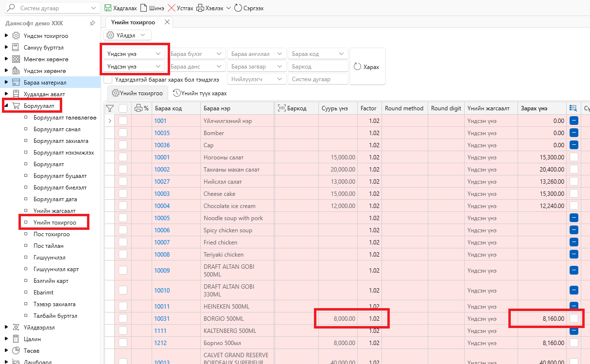The height and width of the screenshot is (364, 590).
Task: Open Борлуулалт захиалга in sidebar
Action: (61, 141)
